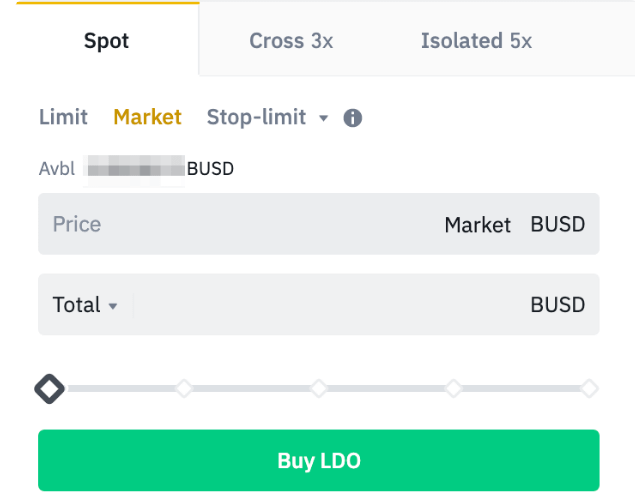
Task: Choose the Limit order type
Action: pos(63,117)
